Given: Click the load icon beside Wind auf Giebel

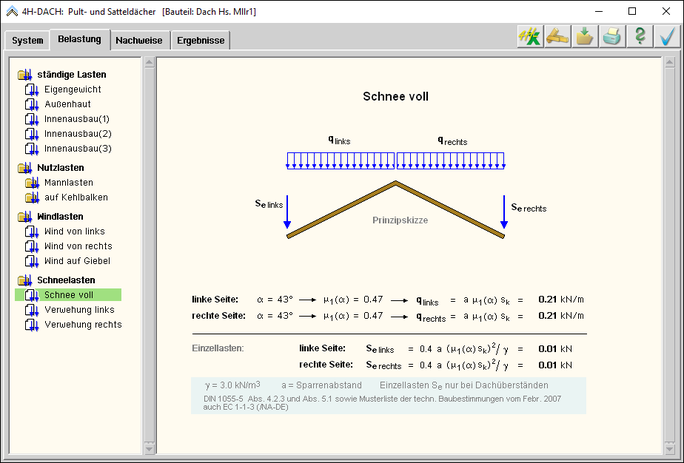Looking at the screenshot, I should click(x=31, y=261).
